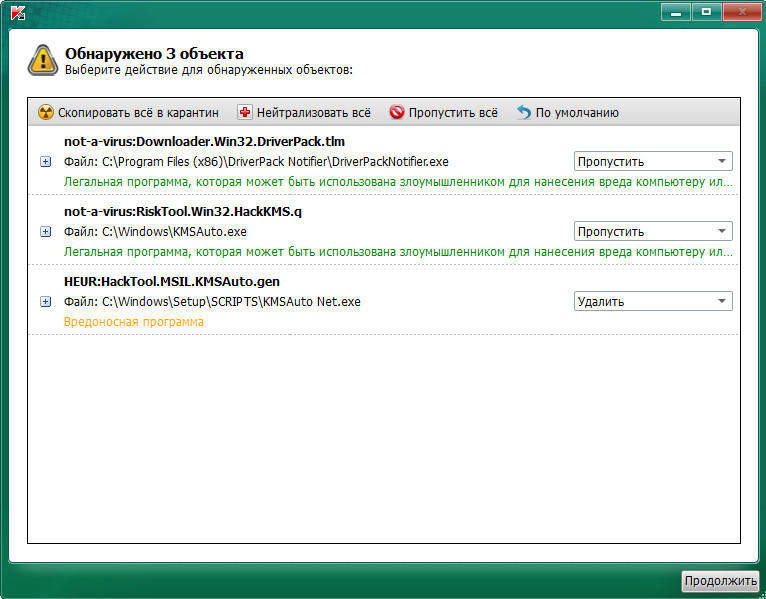Click the red prohibited skip-all icon

(397, 112)
